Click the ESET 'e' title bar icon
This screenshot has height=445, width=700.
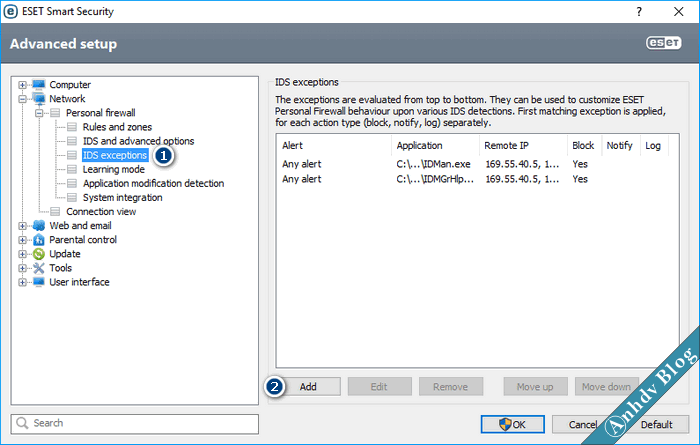coord(10,12)
